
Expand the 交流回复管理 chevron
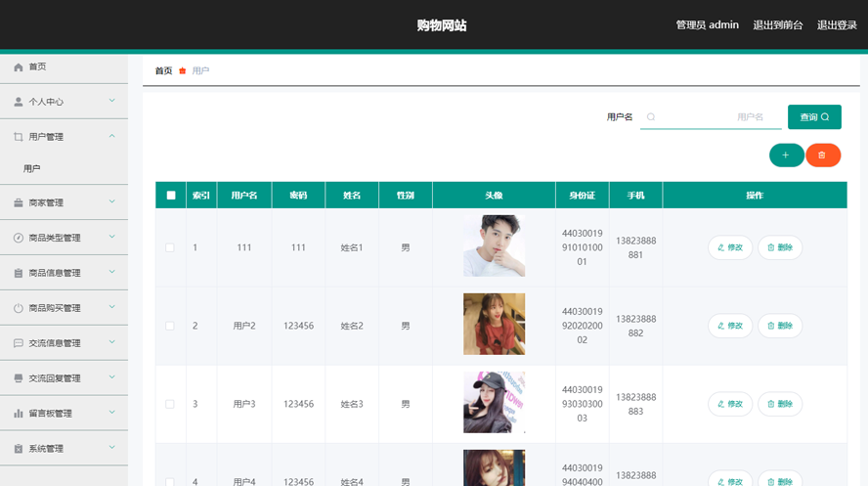point(111,376)
